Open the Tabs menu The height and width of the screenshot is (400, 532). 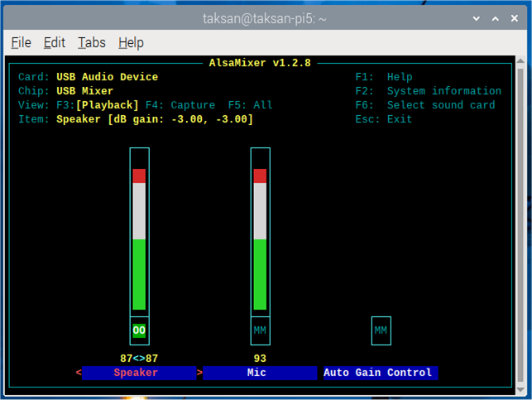click(x=92, y=42)
